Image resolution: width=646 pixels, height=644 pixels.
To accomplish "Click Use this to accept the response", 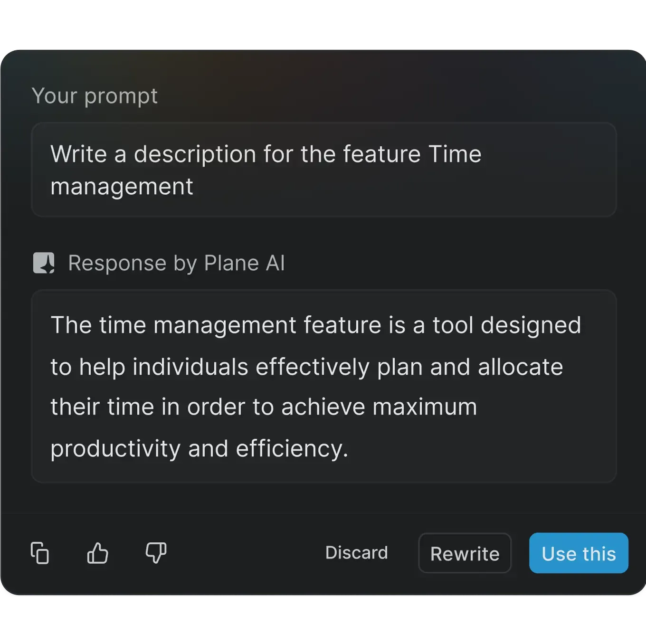I will 578,553.
